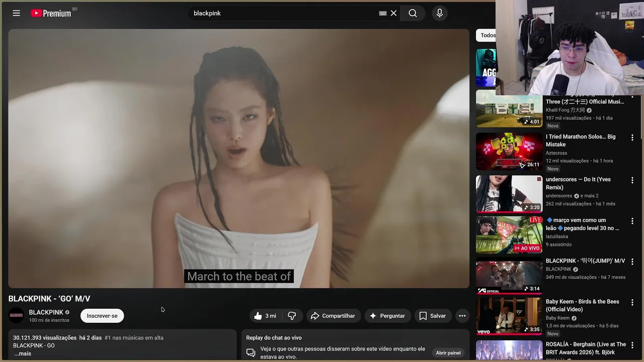Viewport: 644px width, 362px height.
Task: Open underscores Do It Yves Remix thumbnail
Action: [509, 194]
